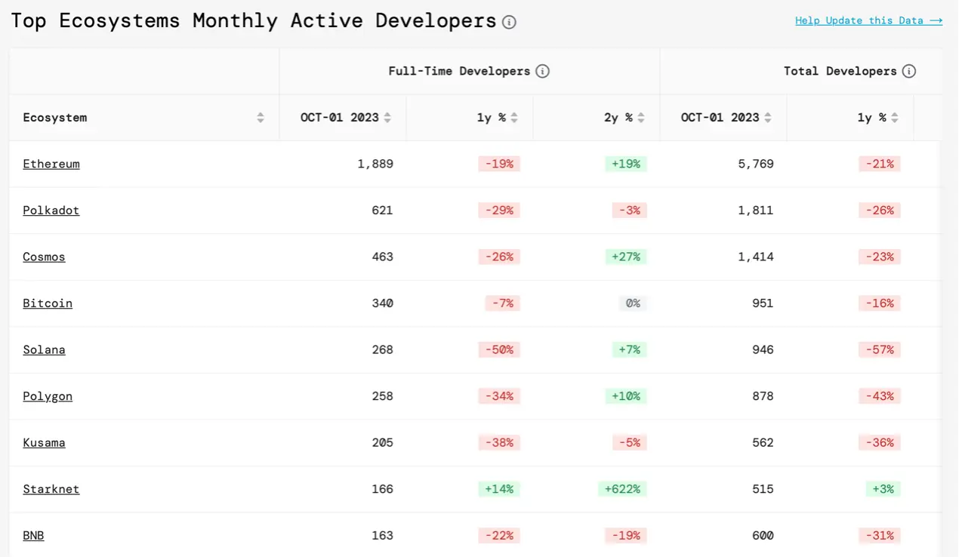Click info icon next to Full-Time Developers

pos(542,71)
